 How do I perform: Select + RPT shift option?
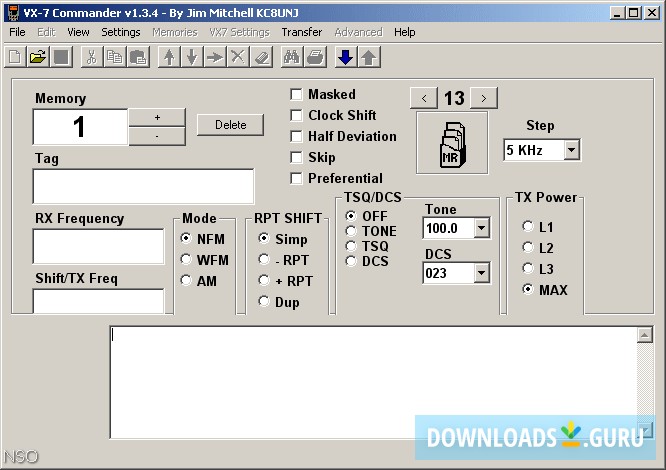point(264,280)
